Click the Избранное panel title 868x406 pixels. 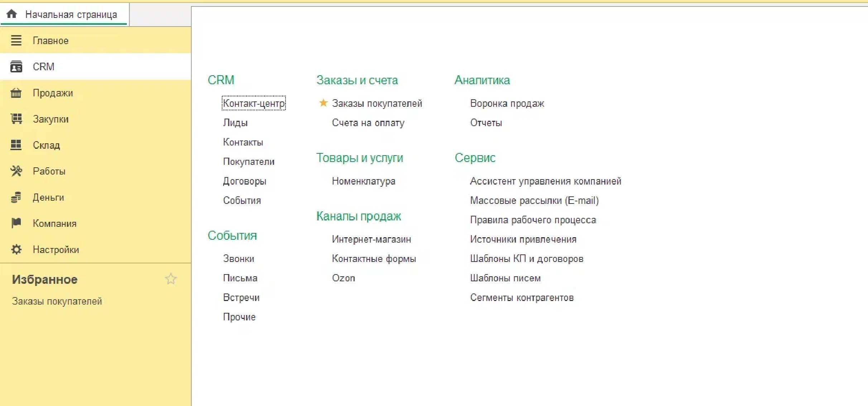point(44,279)
